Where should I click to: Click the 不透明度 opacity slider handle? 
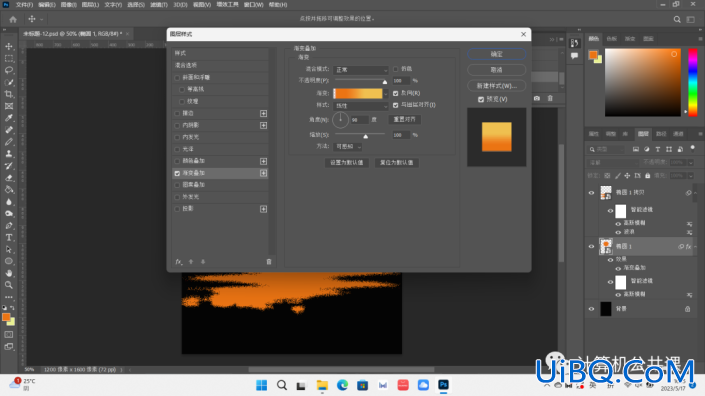coord(385,82)
